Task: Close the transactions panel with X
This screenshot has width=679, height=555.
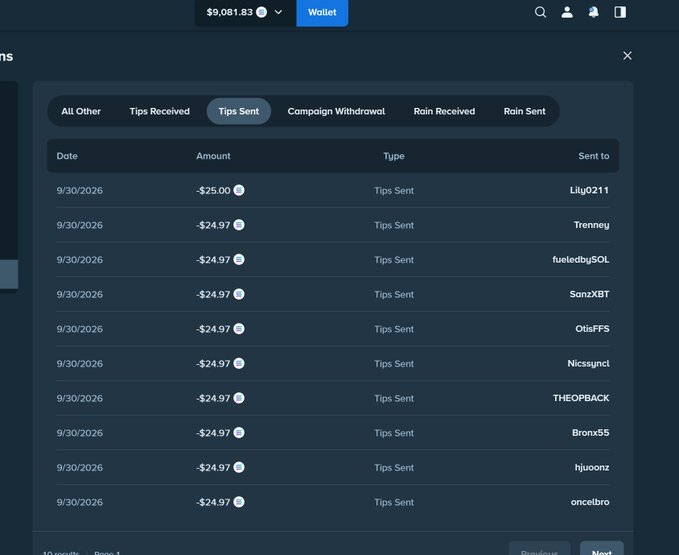Action: click(627, 55)
